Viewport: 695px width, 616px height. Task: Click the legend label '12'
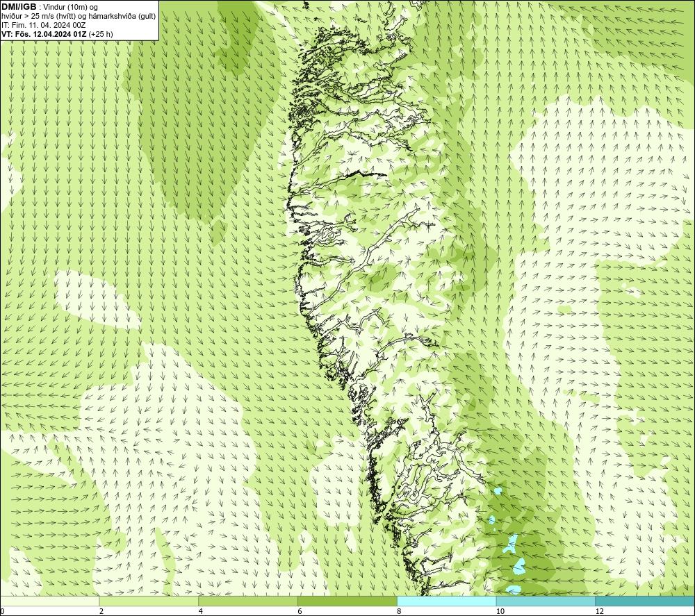[600, 611]
